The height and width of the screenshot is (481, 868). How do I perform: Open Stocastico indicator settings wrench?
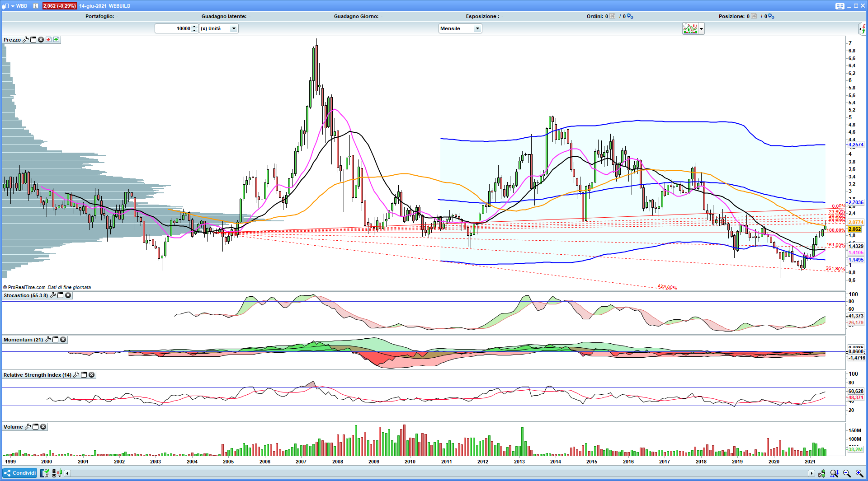[52, 295]
